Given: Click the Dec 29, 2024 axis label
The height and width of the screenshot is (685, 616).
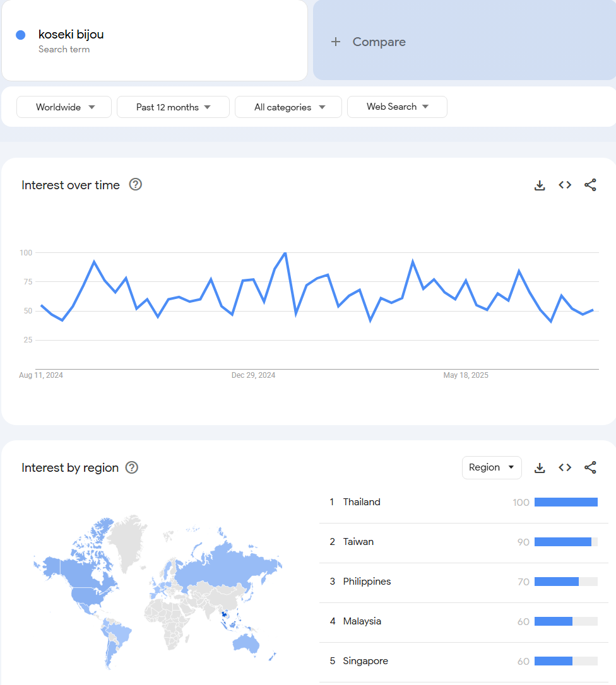Looking at the screenshot, I should [x=253, y=375].
